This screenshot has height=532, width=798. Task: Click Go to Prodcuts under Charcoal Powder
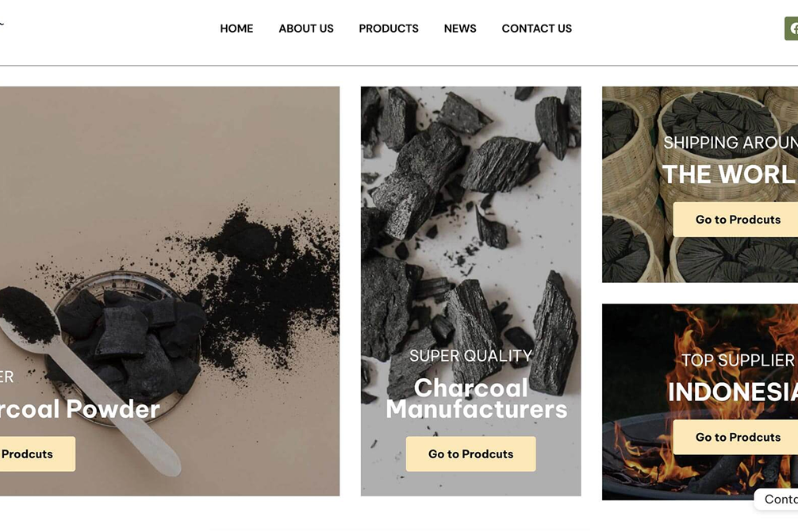37,454
